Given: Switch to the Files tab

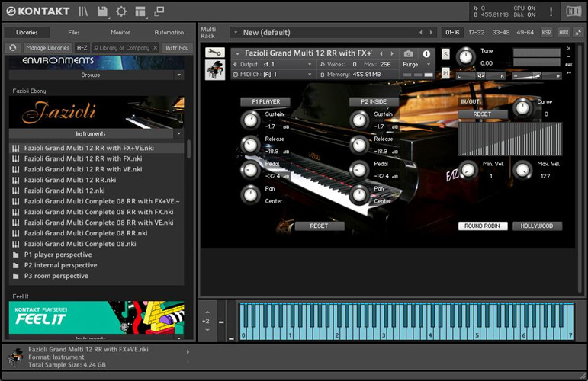Looking at the screenshot, I should (73, 33).
